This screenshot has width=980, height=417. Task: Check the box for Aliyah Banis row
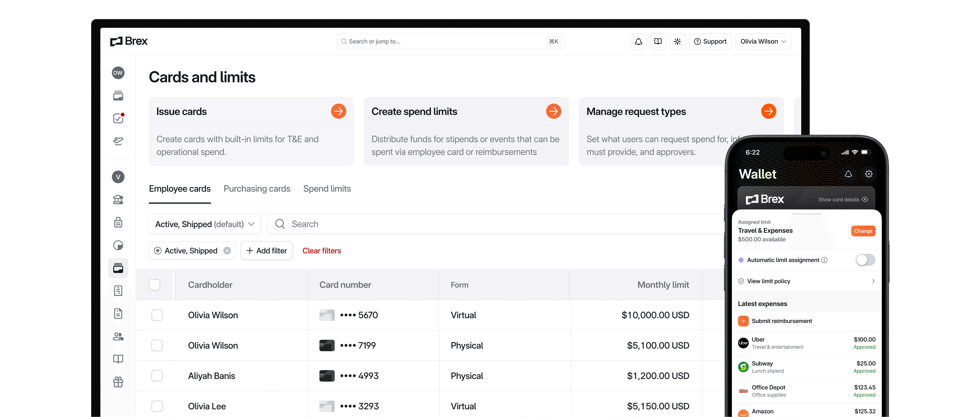coord(157,376)
